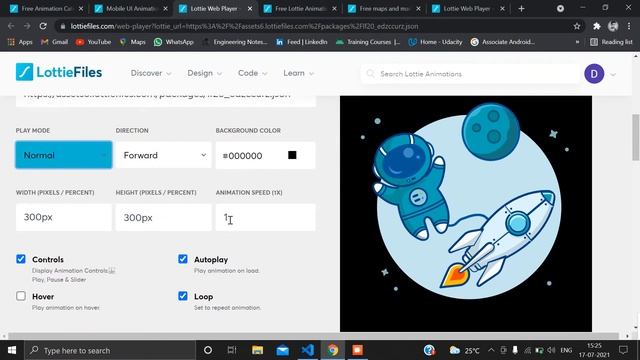This screenshot has height=360, width=640.
Task: Open Training Courses bookmark
Action: tap(368, 42)
